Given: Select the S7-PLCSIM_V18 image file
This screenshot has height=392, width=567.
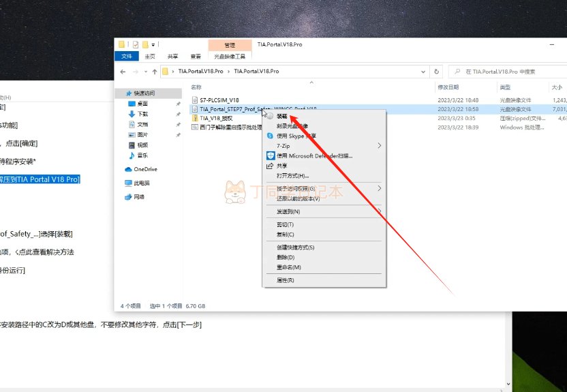Looking at the screenshot, I should click(219, 100).
